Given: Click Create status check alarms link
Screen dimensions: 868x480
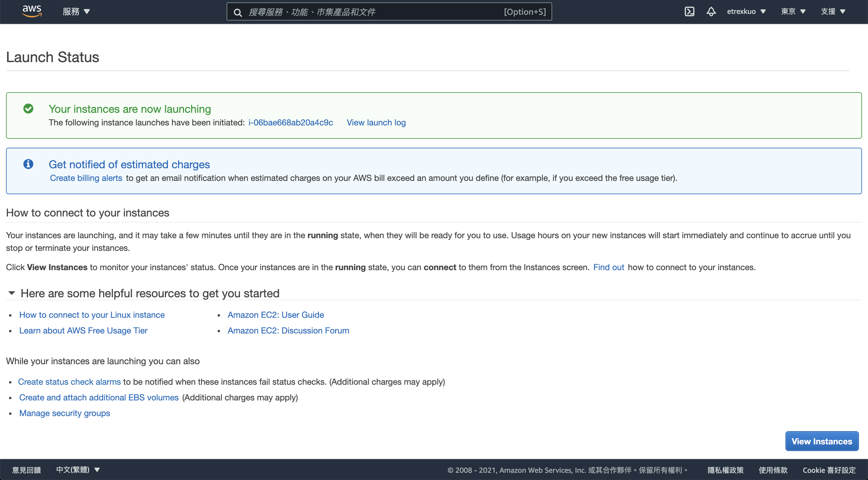Looking at the screenshot, I should [x=69, y=382].
